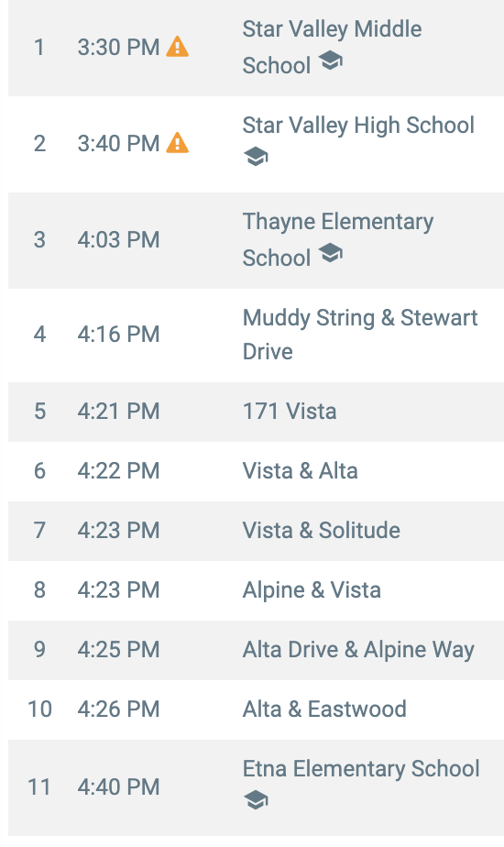
Task: Select the Vista & Alta stop
Action: click(300, 471)
